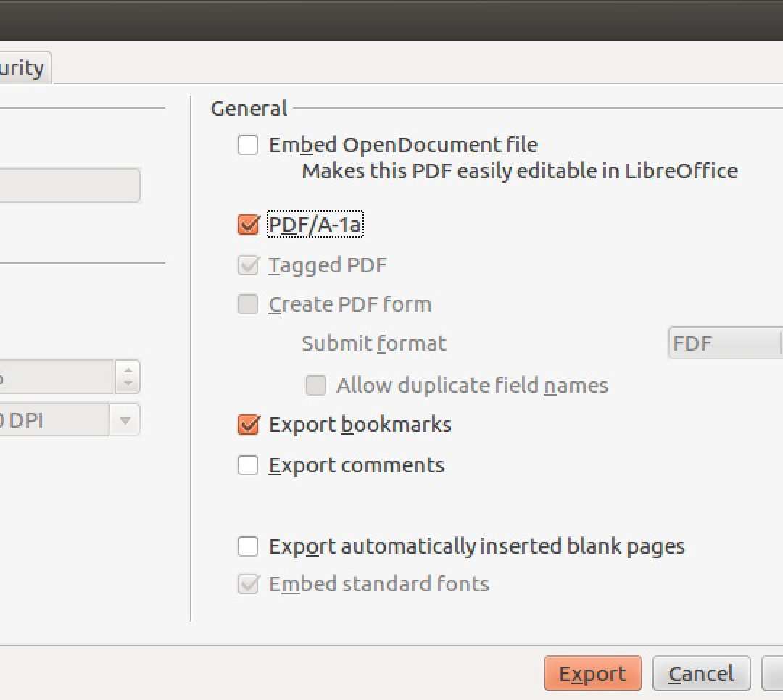
Task: Check Export automatically inserted blank pages
Action: pos(247,546)
